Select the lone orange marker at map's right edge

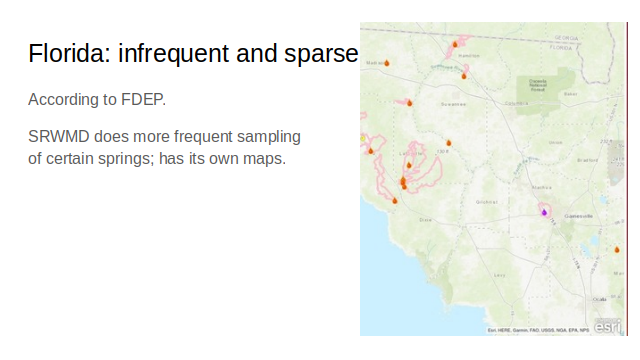click(x=617, y=249)
